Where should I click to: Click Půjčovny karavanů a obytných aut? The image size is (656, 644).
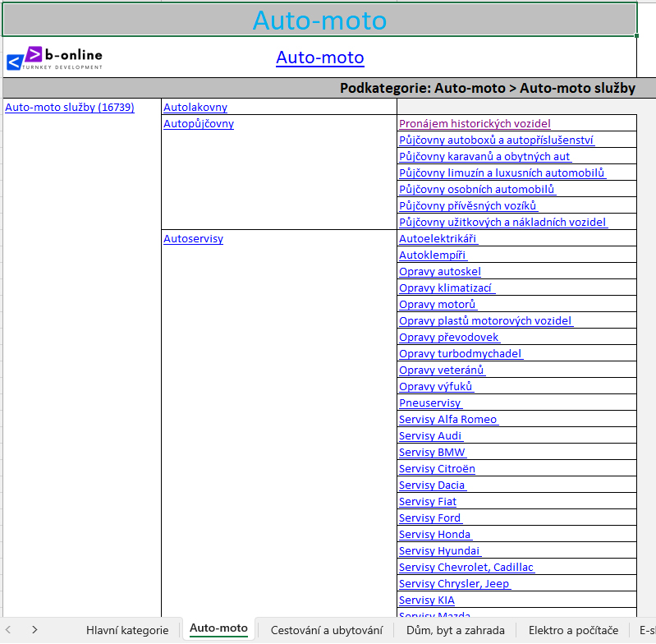tap(484, 156)
